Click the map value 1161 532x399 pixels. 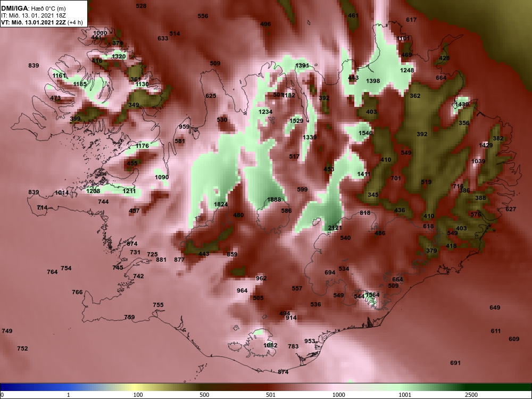(59, 76)
